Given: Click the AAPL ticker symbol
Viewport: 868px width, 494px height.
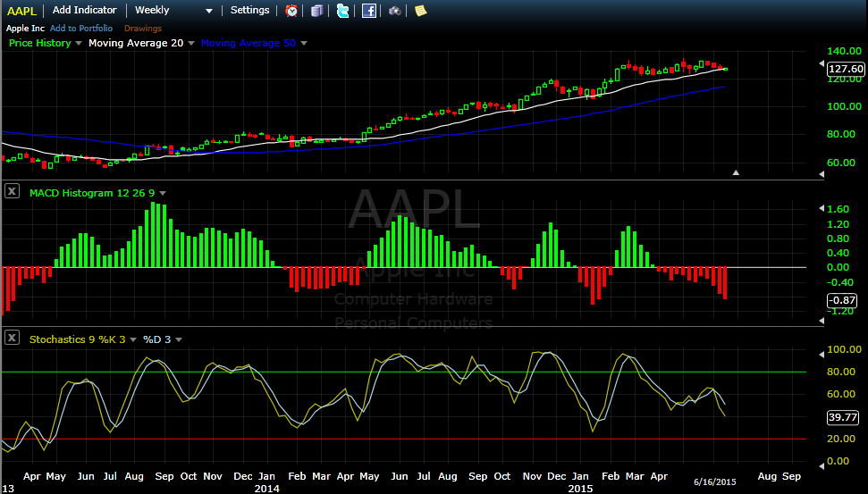Looking at the screenshot, I should 21,11.
